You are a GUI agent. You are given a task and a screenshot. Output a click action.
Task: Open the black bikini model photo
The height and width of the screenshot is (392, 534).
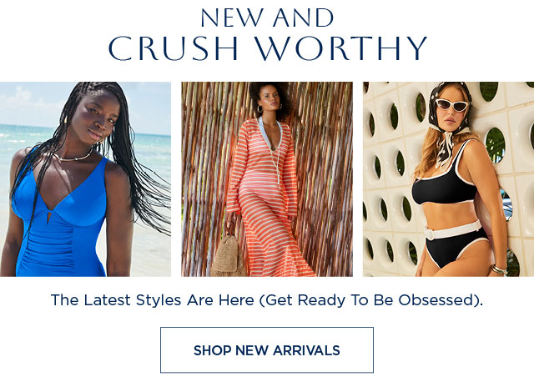click(x=448, y=179)
